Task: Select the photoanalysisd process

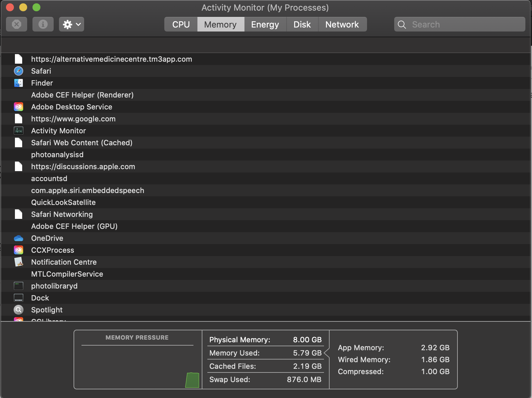Action: (57, 155)
